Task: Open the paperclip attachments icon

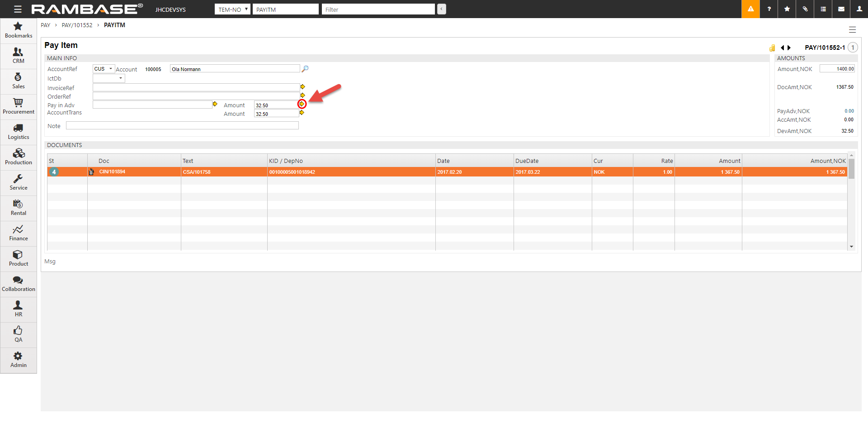Action: point(805,9)
